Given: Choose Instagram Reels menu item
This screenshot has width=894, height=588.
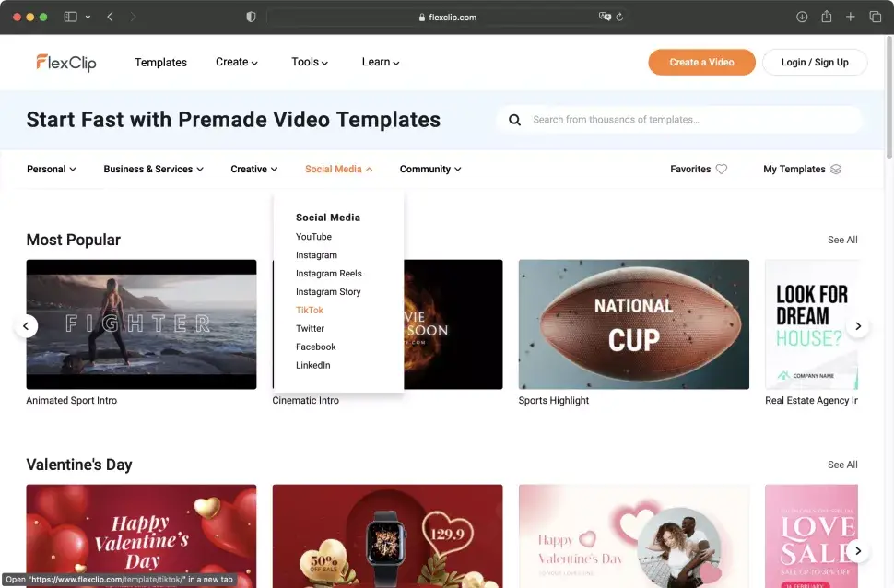Looking at the screenshot, I should [x=328, y=274].
